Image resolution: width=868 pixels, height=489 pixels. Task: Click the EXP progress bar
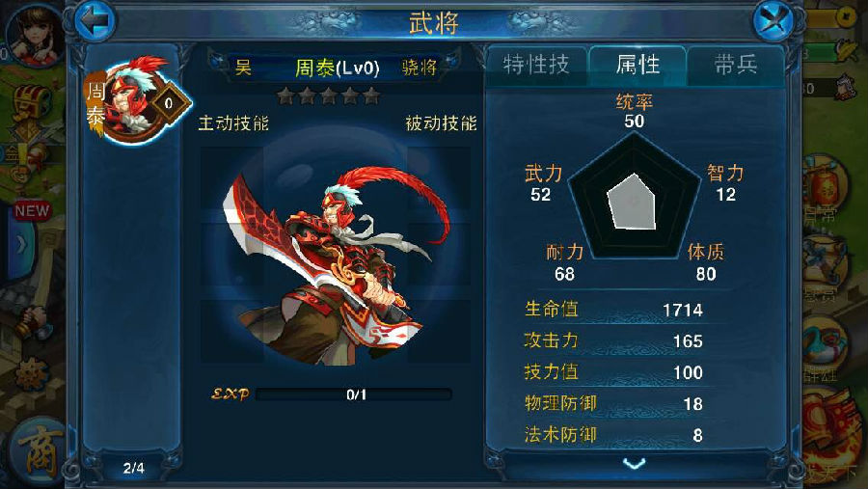pyautogui.click(x=354, y=394)
